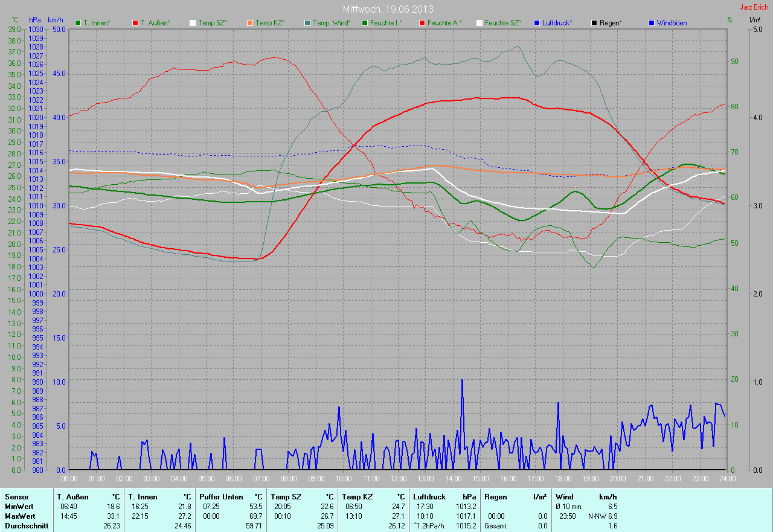Toggle the Windböen series via its label
This screenshot has height=532, width=773.
[x=671, y=23]
